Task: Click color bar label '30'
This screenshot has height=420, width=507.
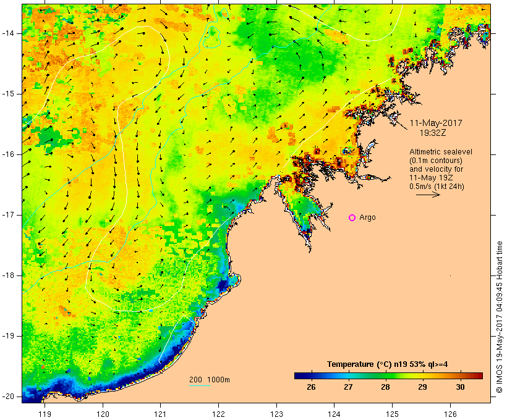Action: pyautogui.click(x=460, y=387)
